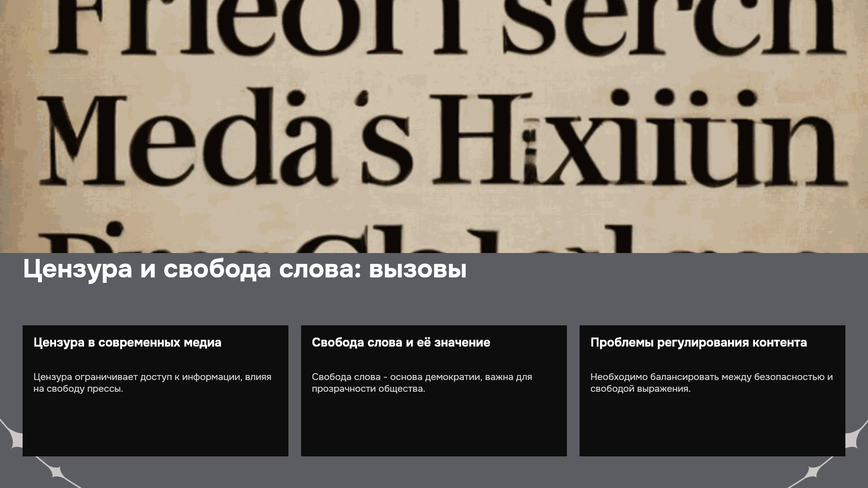Select the heading 'Цензура в современных медиа'

click(x=127, y=343)
